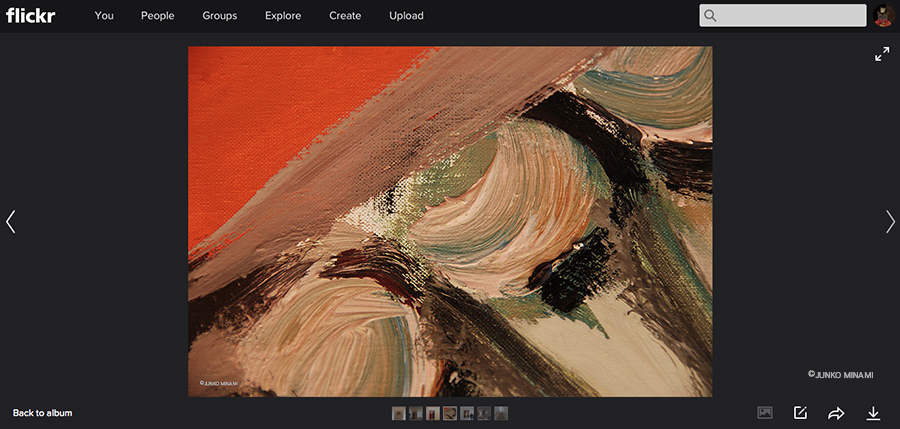Click the edit photo pencil icon
The image size is (900, 429).
(x=800, y=413)
